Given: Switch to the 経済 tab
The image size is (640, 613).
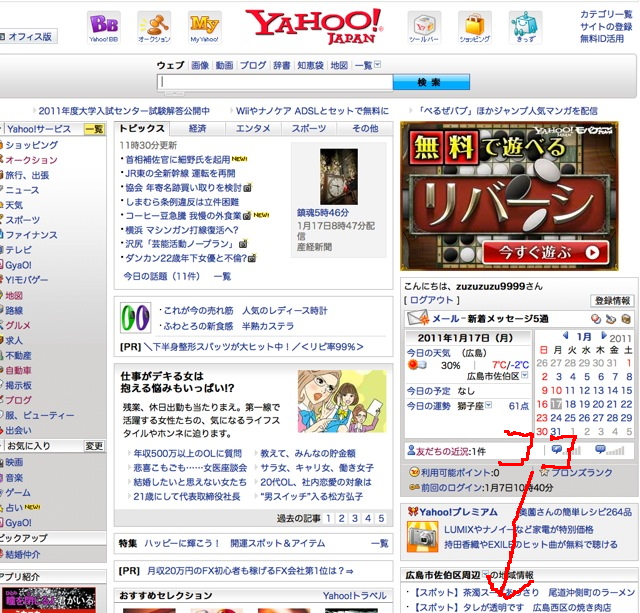Looking at the screenshot, I should (x=198, y=128).
